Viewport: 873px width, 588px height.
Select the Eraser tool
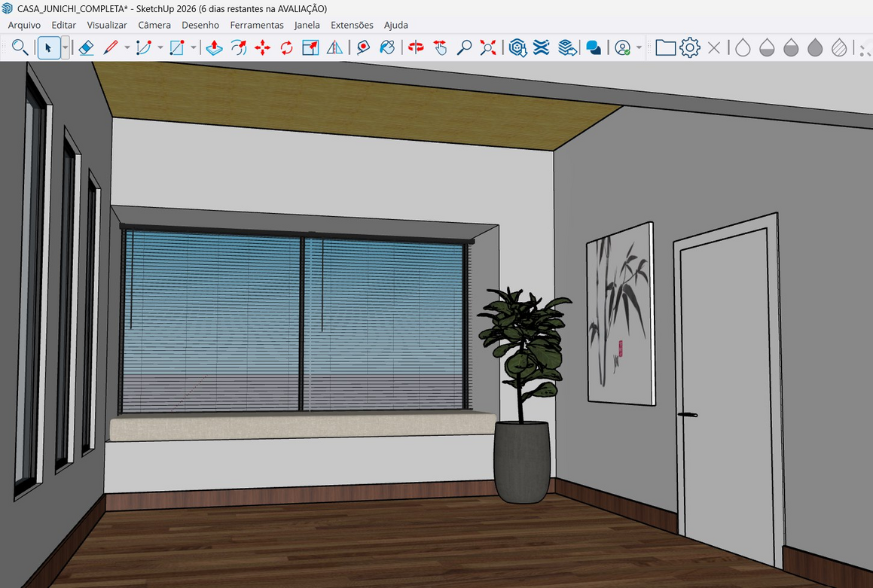86,48
